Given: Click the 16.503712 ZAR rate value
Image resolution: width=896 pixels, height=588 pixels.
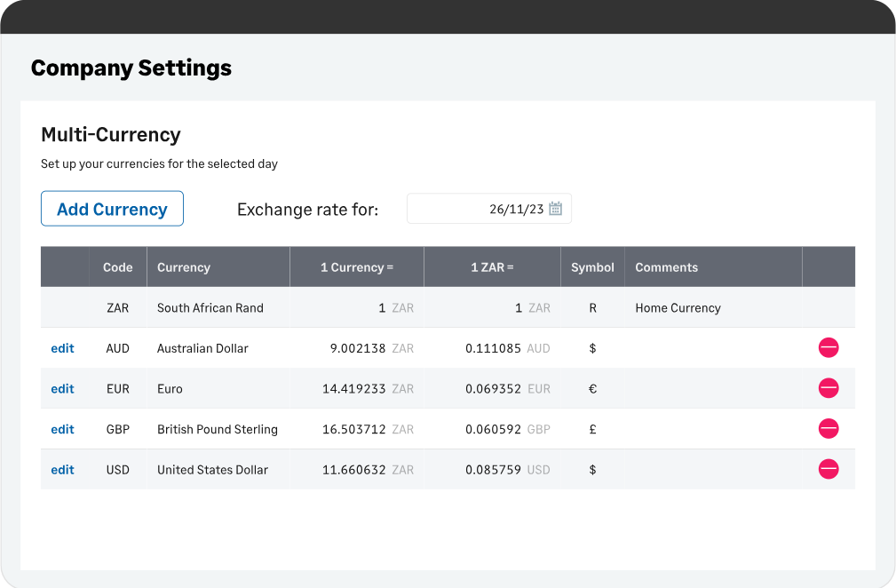Looking at the screenshot, I should point(368,430).
